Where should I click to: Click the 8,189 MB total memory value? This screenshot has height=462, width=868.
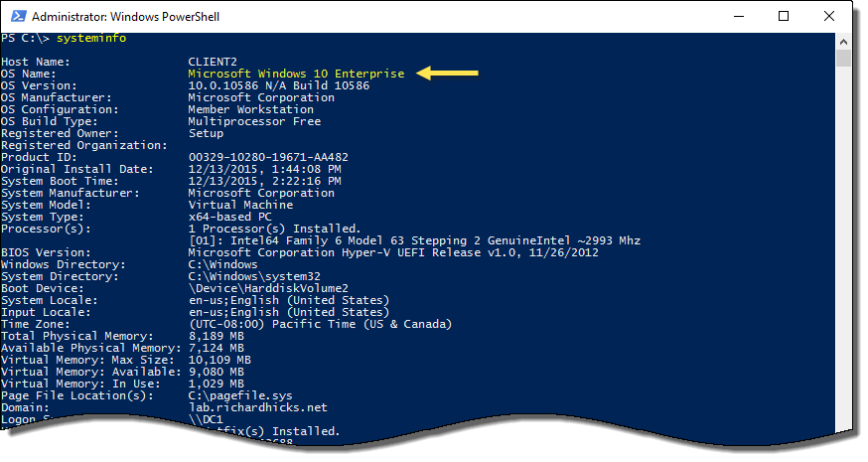click(216, 336)
